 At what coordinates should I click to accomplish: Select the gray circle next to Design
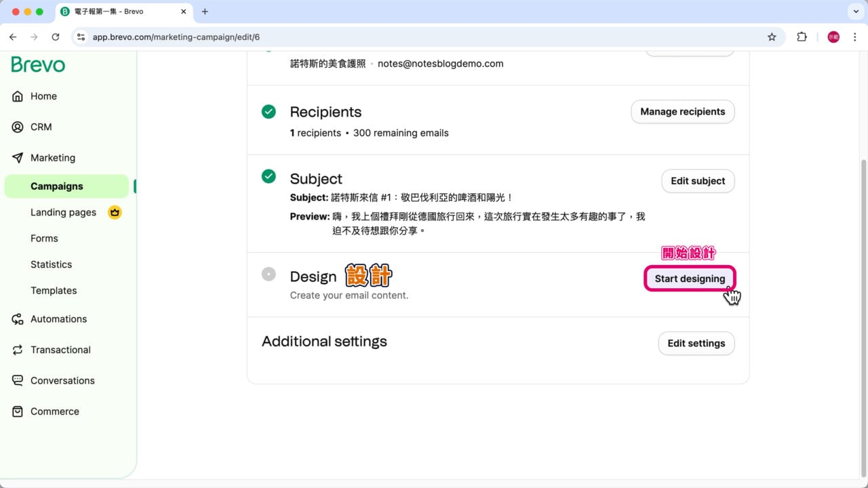[x=269, y=274]
